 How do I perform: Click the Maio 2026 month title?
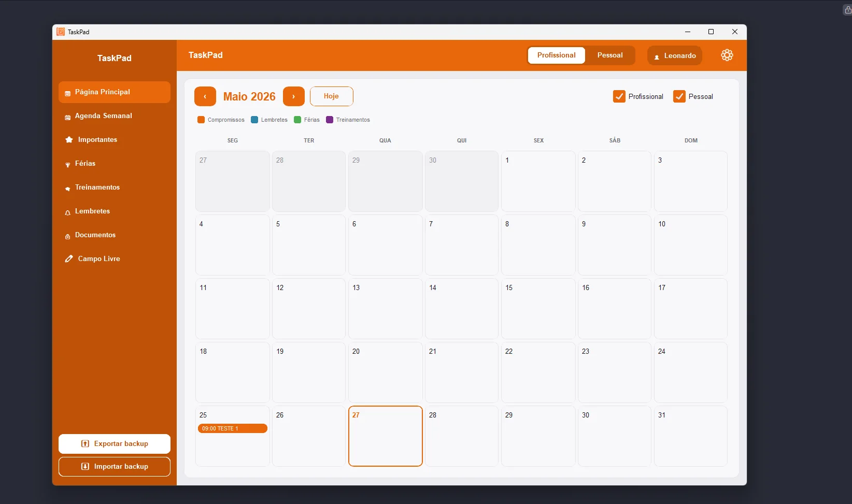click(249, 97)
